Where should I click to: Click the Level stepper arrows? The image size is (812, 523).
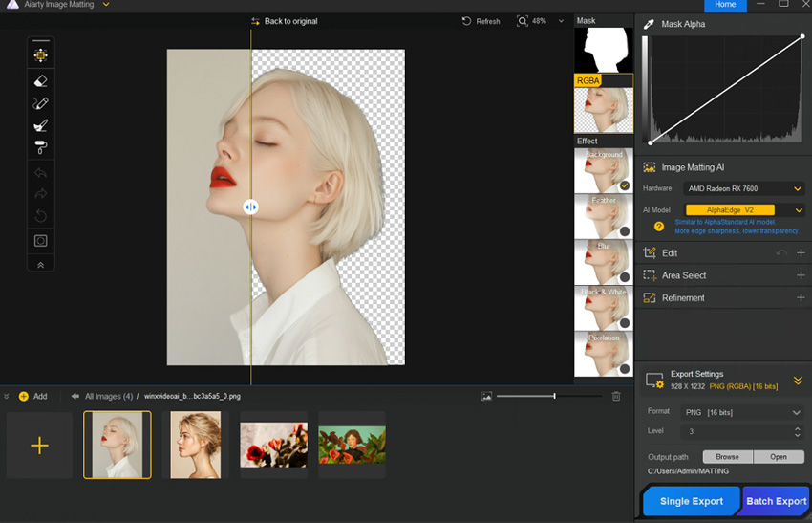click(x=797, y=431)
